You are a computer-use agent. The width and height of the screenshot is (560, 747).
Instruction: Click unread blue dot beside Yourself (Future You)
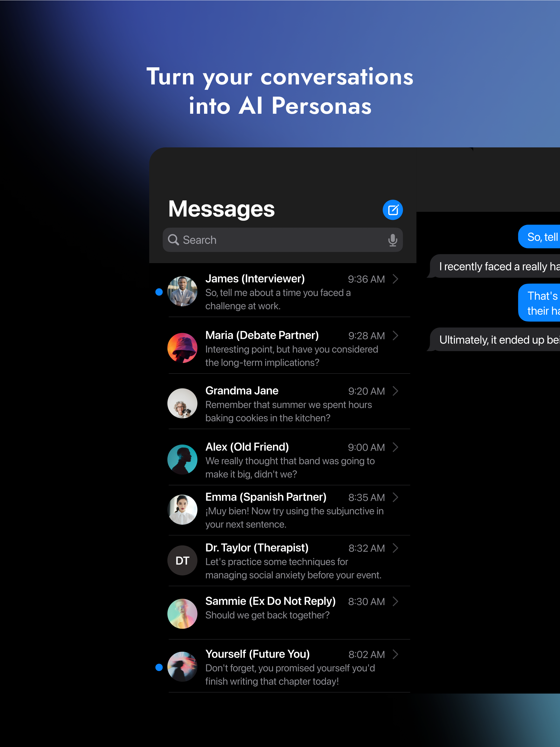click(x=159, y=667)
